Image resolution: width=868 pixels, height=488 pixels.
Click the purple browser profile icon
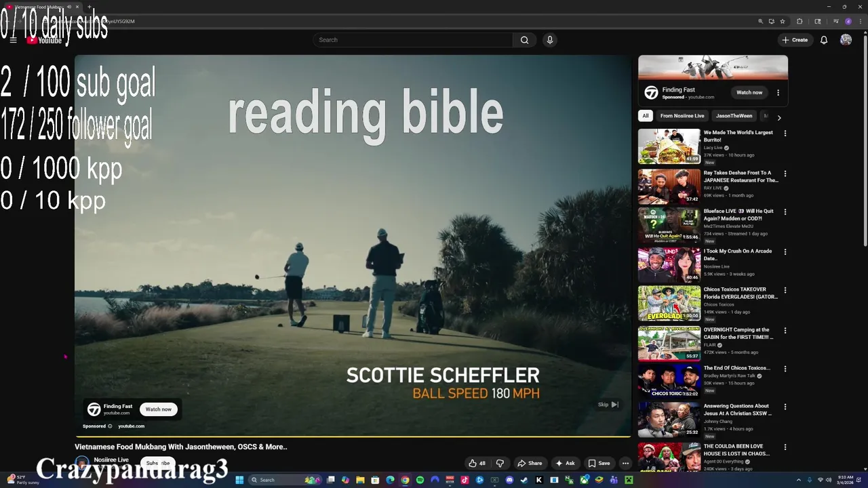point(848,21)
